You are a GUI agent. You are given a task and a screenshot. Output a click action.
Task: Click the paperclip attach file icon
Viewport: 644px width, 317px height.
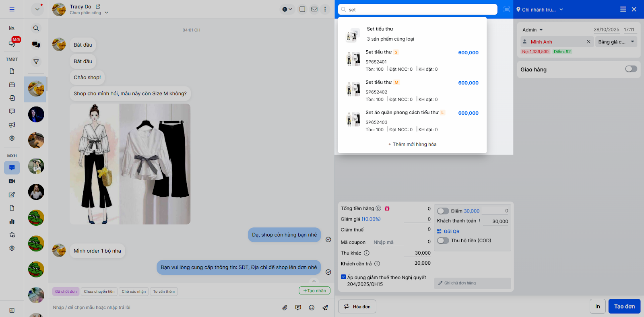click(285, 307)
